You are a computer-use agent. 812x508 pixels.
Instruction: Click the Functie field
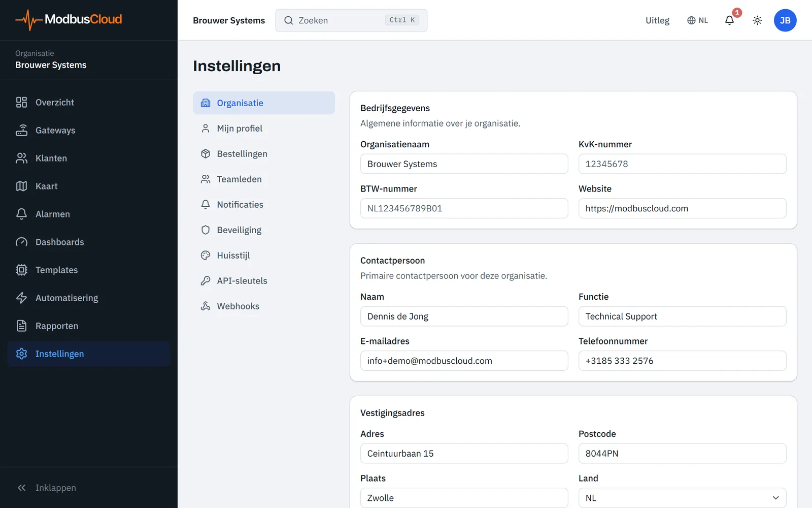(x=682, y=316)
